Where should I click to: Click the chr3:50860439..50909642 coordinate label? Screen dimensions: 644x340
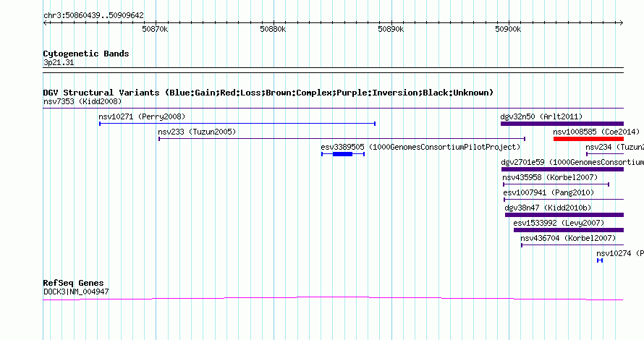tap(93, 15)
